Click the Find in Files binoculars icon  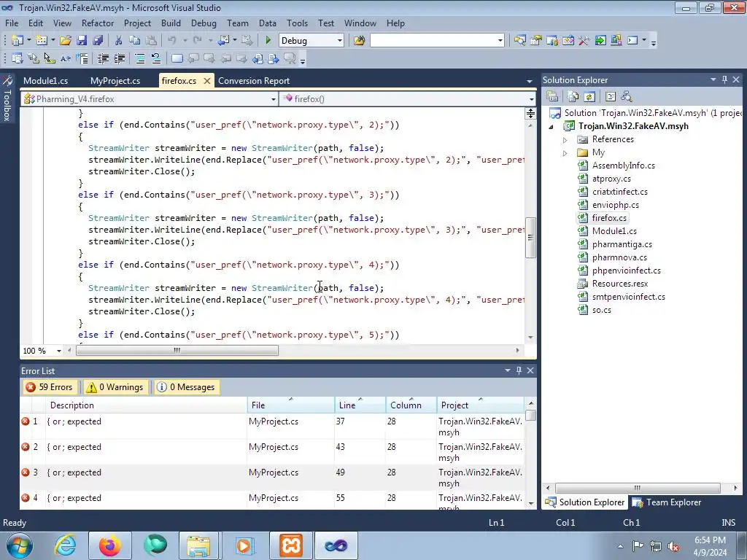[x=359, y=41]
